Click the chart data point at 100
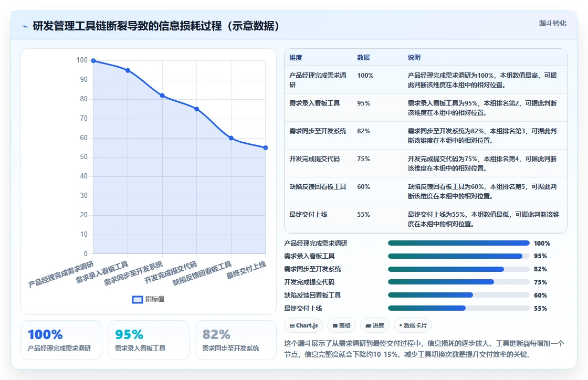Viewport: 588px width, 380px height. [x=93, y=61]
